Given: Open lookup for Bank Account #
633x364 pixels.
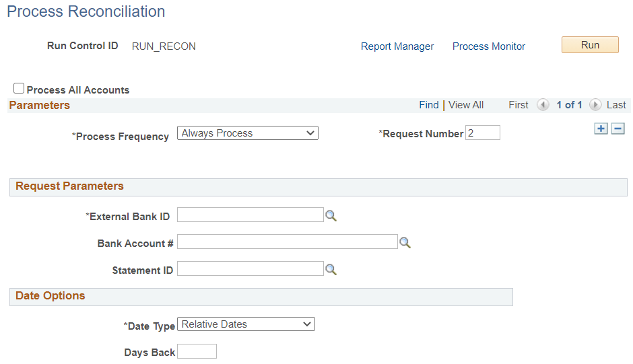Looking at the screenshot, I should point(405,242).
